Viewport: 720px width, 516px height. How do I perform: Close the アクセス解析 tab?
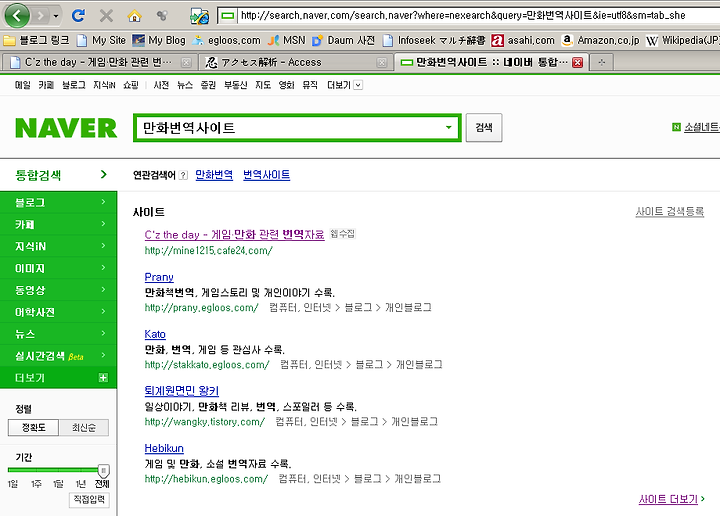point(382,62)
